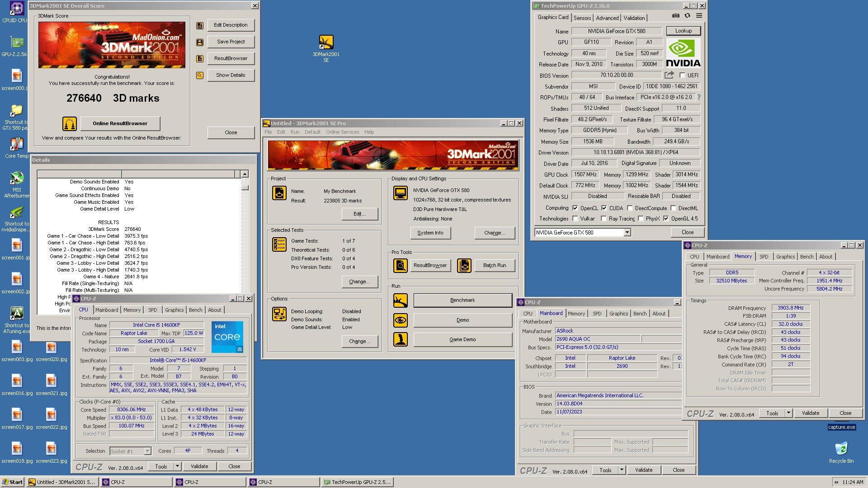Click the Bus Interface question mark icon

(699, 97)
